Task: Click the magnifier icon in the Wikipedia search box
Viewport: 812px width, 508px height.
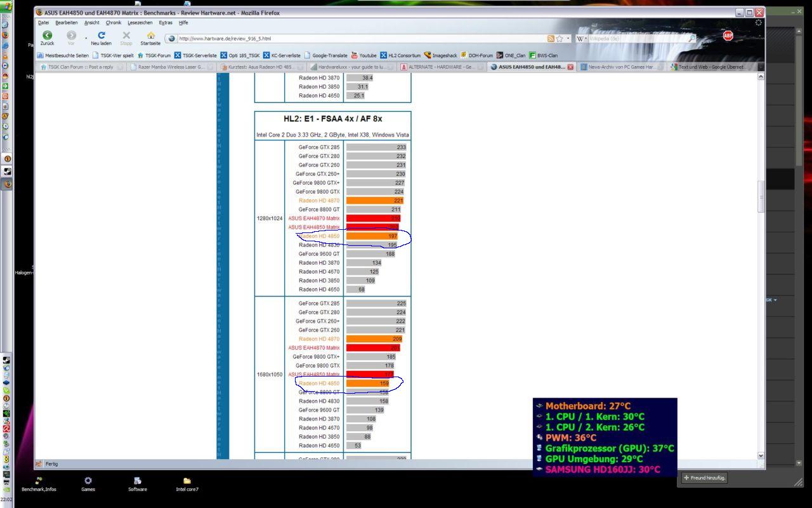Action: coord(691,39)
